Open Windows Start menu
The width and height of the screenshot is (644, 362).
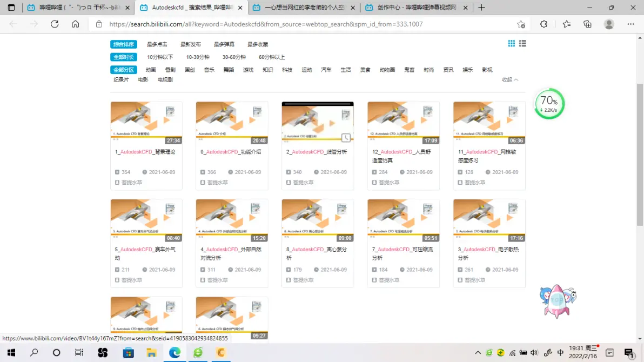click(11, 353)
